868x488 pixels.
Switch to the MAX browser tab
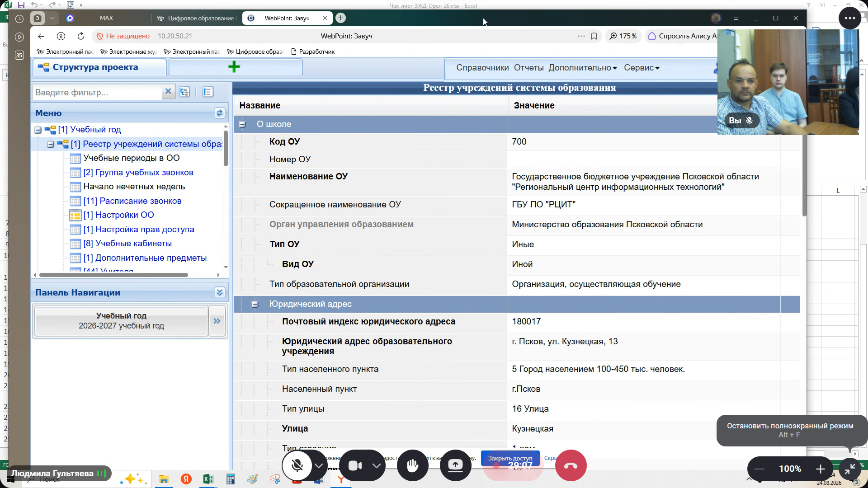click(106, 18)
